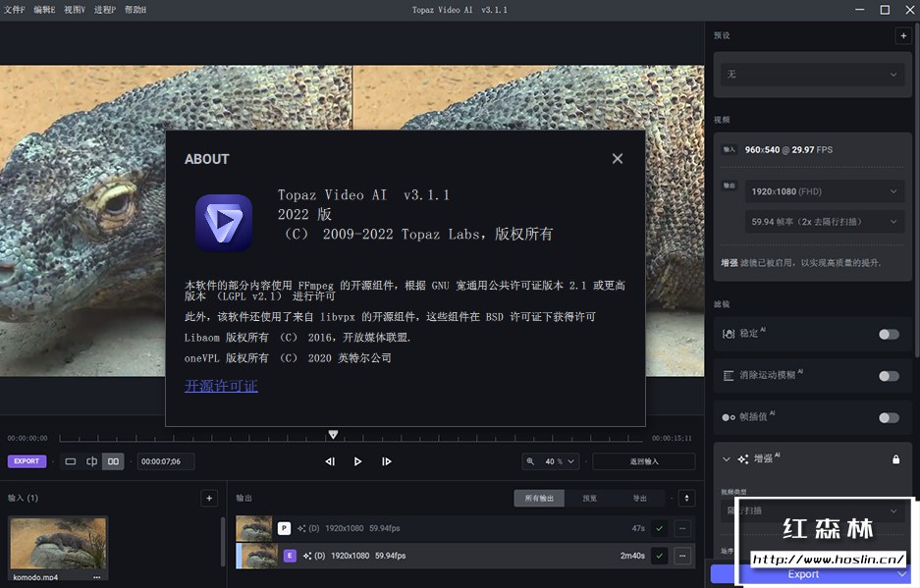Toggle the 稳定 stabilization switch

coord(889,334)
